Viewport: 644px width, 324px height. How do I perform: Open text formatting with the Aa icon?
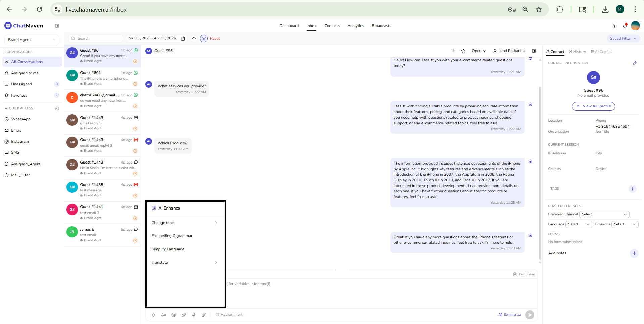point(164,315)
